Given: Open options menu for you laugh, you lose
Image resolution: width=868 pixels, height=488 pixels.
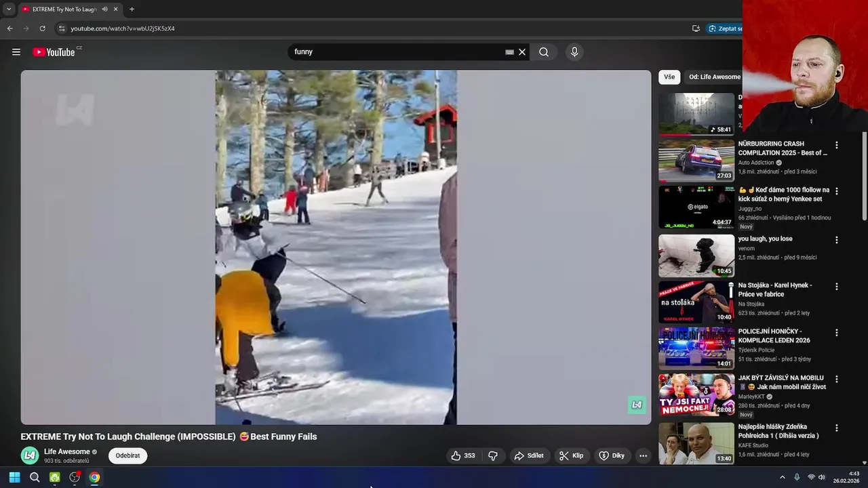Looking at the screenshot, I should [x=836, y=240].
